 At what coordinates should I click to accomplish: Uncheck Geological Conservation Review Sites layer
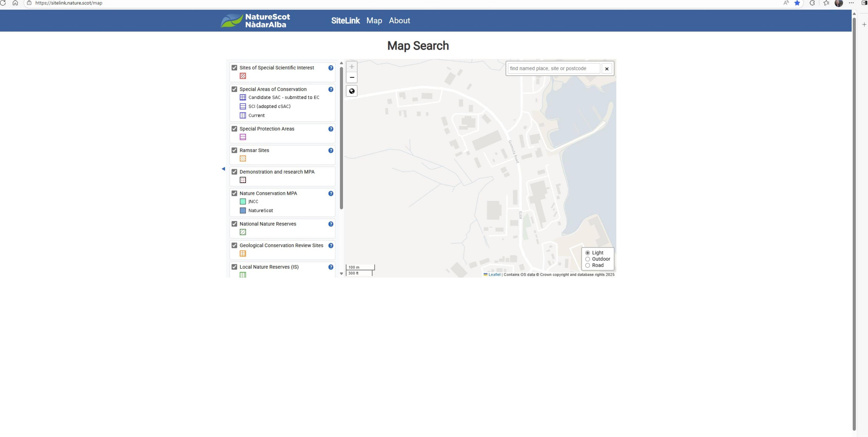click(234, 246)
